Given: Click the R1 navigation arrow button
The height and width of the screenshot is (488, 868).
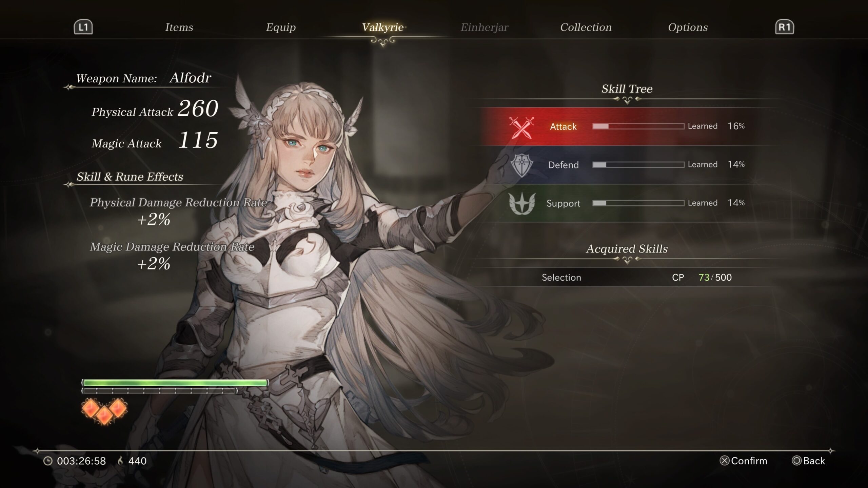Looking at the screenshot, I should pyautogui.click(x=785, y=26).
